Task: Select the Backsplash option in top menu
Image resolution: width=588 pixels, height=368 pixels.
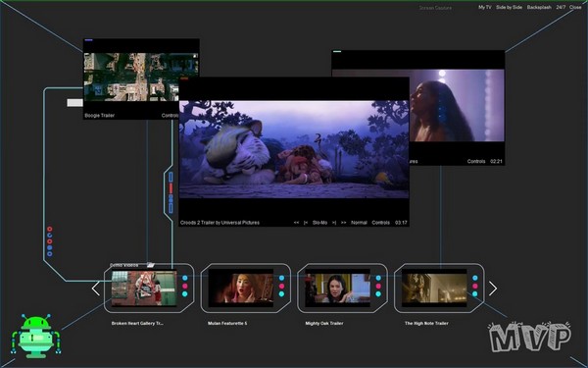Action: (x=539, y=7)
